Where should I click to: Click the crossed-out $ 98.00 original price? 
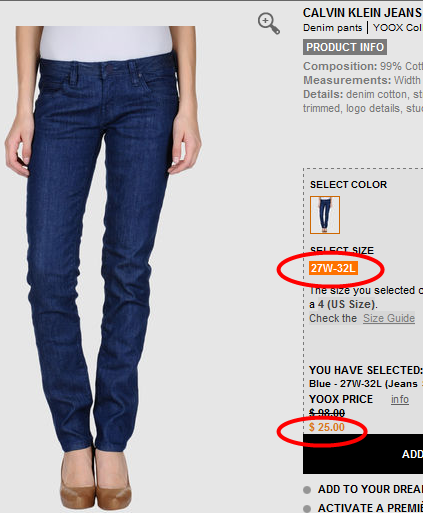tap(327, 413)
